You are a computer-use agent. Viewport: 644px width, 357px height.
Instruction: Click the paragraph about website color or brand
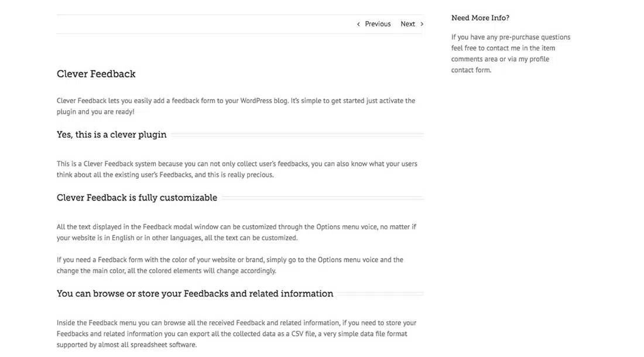(x=229, y=265)
